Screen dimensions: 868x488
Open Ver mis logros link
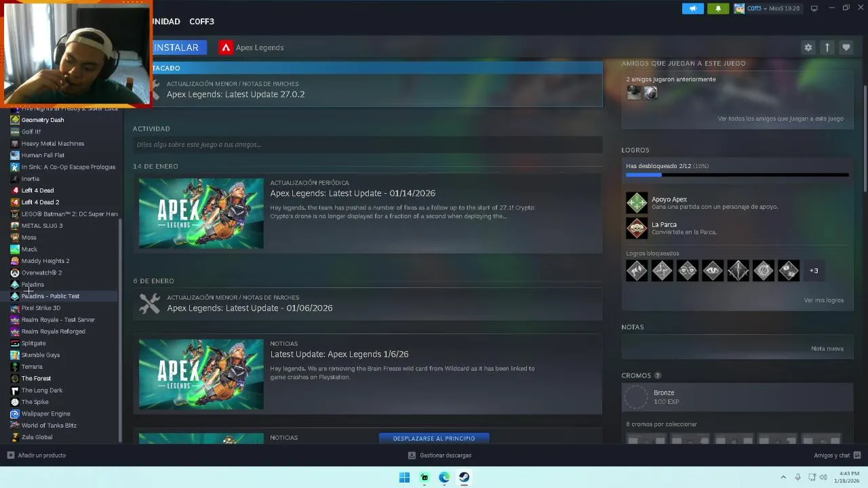[x=823, y=300]
